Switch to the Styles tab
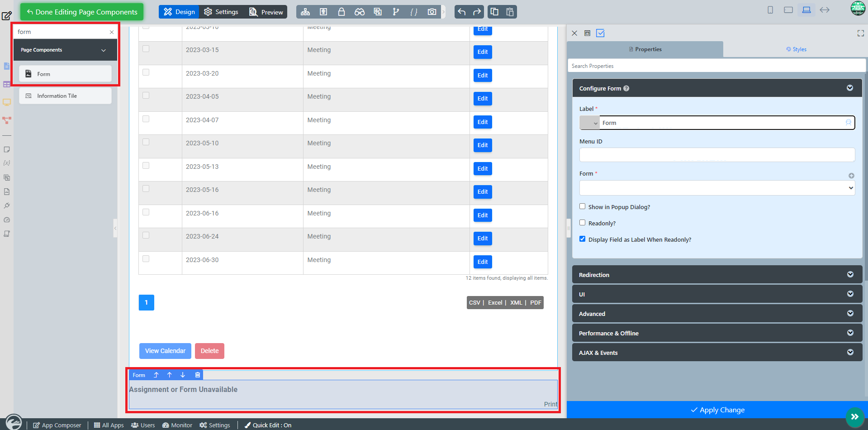The height and width of the screenshot is (430, 868). [796, 49]
